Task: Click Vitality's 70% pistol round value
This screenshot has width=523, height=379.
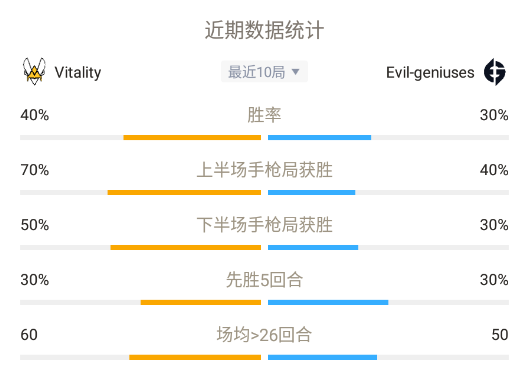Action: tap(35, 170)
